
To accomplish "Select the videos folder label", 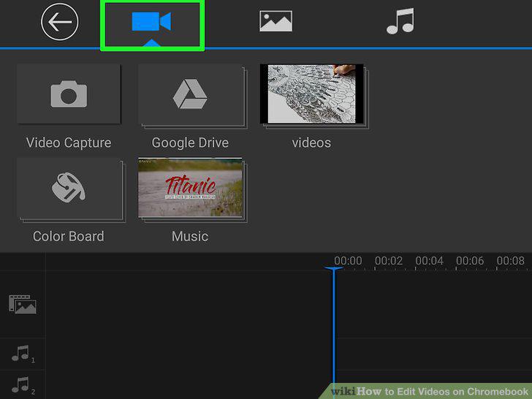I will coord(311,142).
